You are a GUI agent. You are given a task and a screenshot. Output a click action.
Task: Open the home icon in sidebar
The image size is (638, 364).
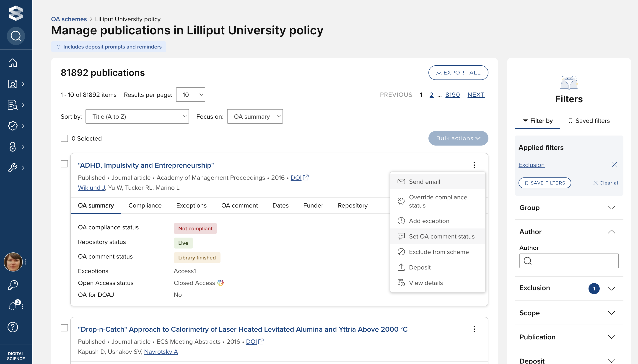tap(13, 62)
